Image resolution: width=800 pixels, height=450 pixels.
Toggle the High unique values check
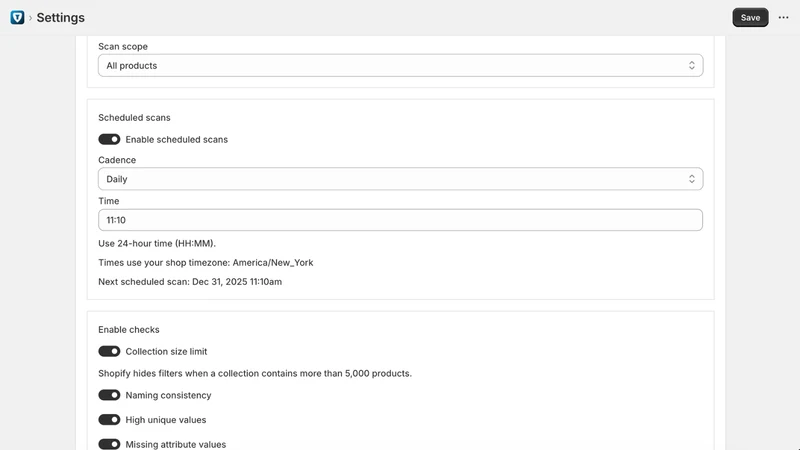point(109,420)
